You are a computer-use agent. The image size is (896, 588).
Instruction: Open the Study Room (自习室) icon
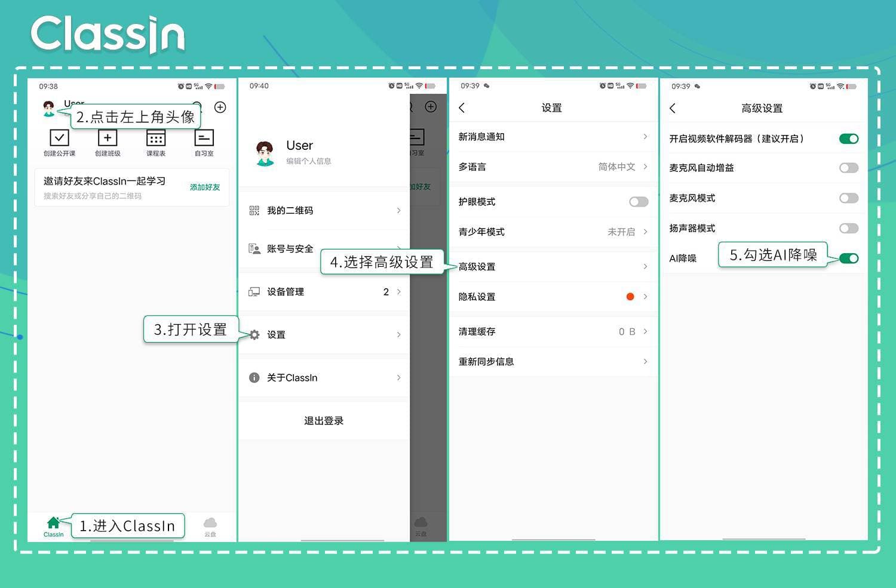pyautogui.click(x=204, y=138)
